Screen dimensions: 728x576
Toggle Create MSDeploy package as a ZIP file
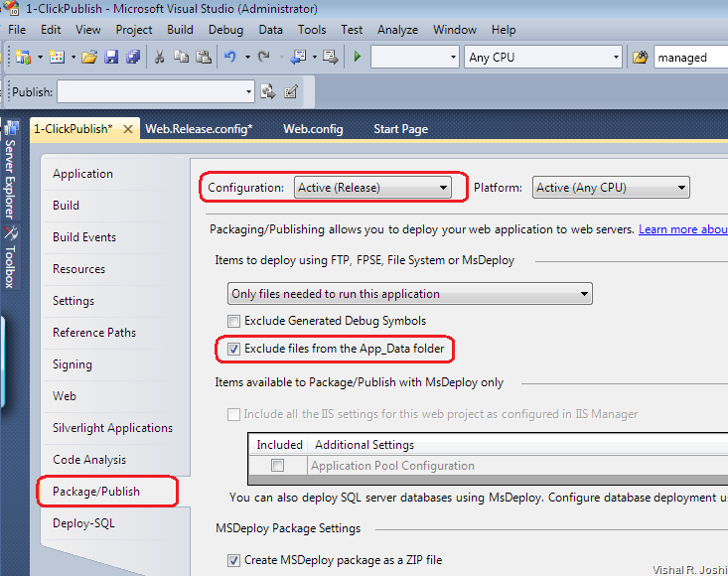[234, 560]
